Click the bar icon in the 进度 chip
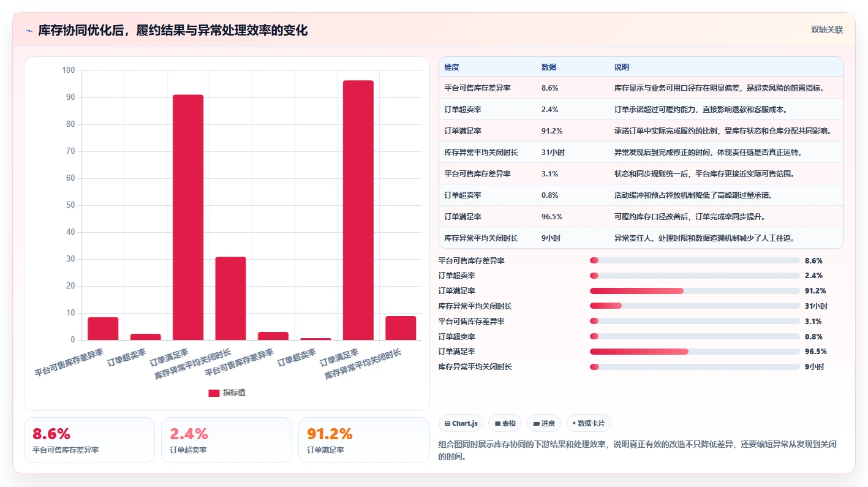 coord(536,423)
